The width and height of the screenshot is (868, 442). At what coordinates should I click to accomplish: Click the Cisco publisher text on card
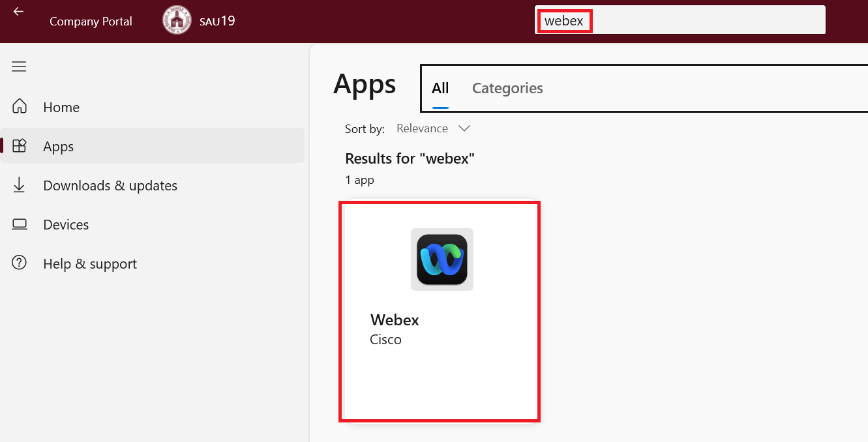385,340
